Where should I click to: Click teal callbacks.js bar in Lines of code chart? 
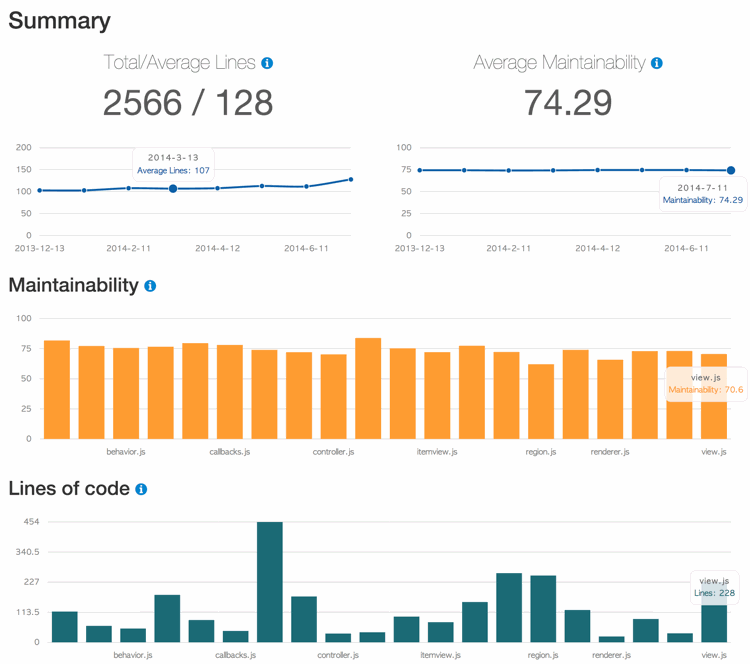[236, 636]
